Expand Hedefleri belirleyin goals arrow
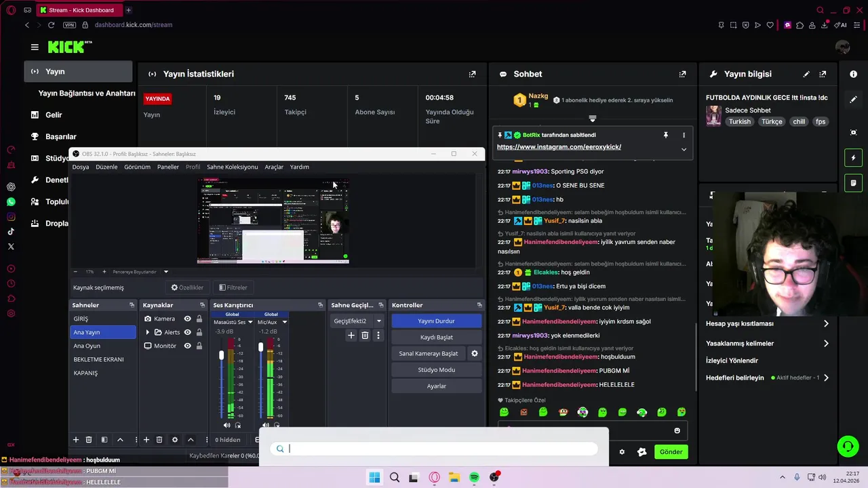Screen dimensions: 868x488 coord(826,378)
